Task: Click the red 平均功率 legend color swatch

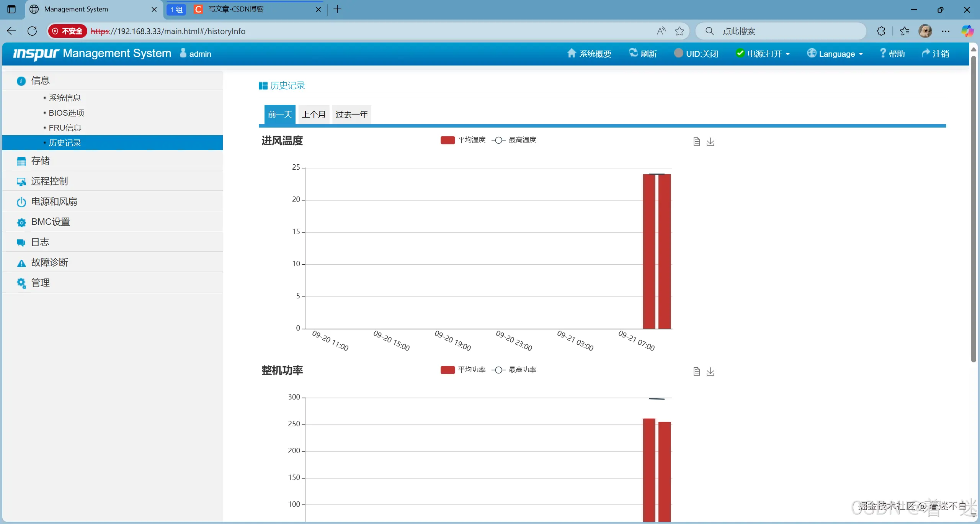Action: point(448,370)
